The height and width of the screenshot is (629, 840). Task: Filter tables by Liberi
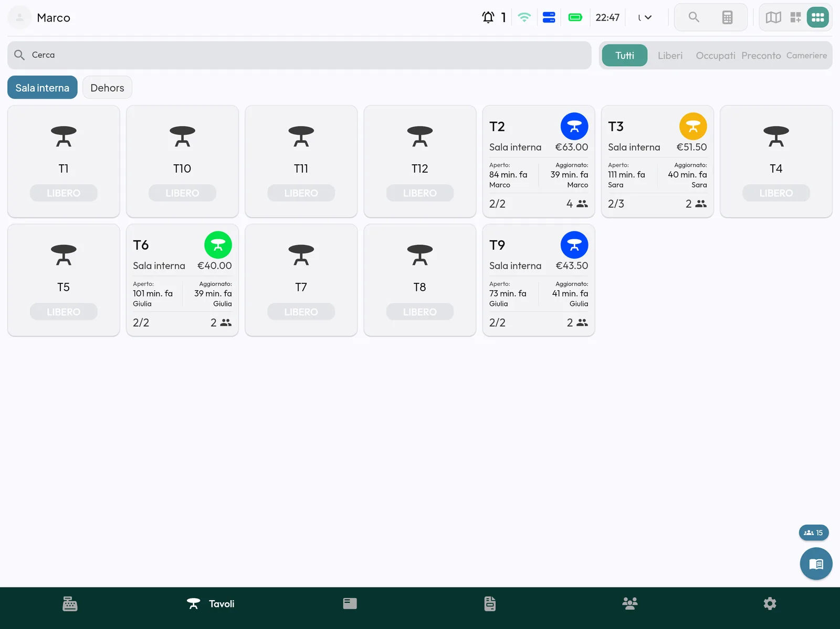[x=670, y=56]
